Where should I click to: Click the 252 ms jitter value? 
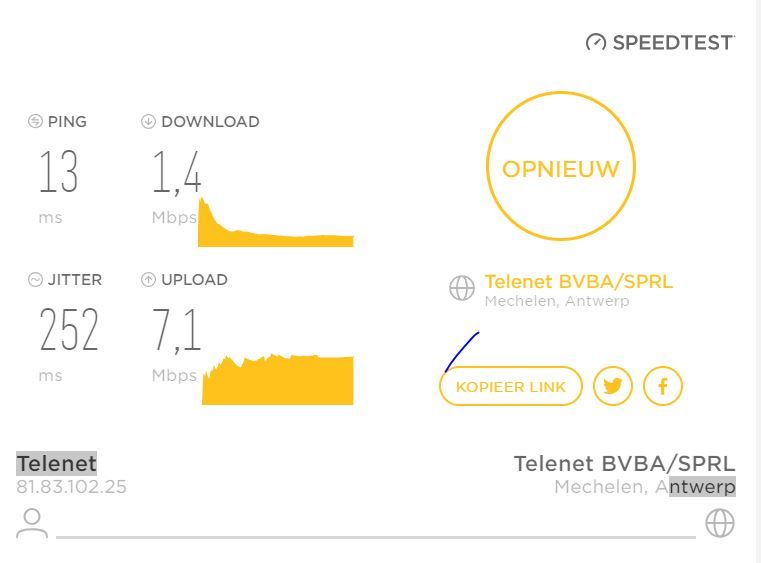(69, 331)
